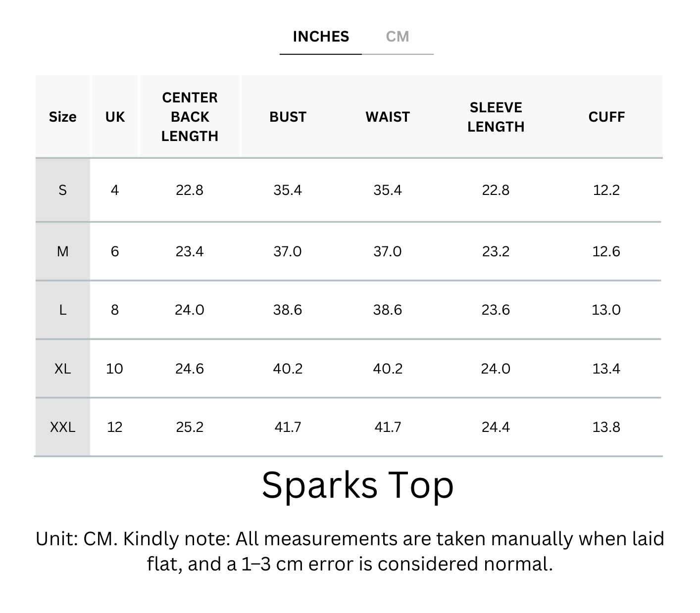
Task: Select the M size row label
Action: click(63, 252)
